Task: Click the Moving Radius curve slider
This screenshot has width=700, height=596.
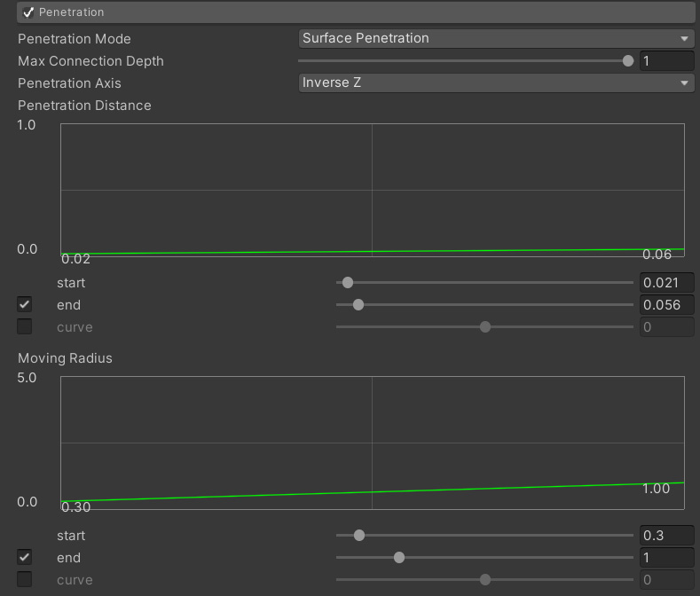Action: click(484, 579)
